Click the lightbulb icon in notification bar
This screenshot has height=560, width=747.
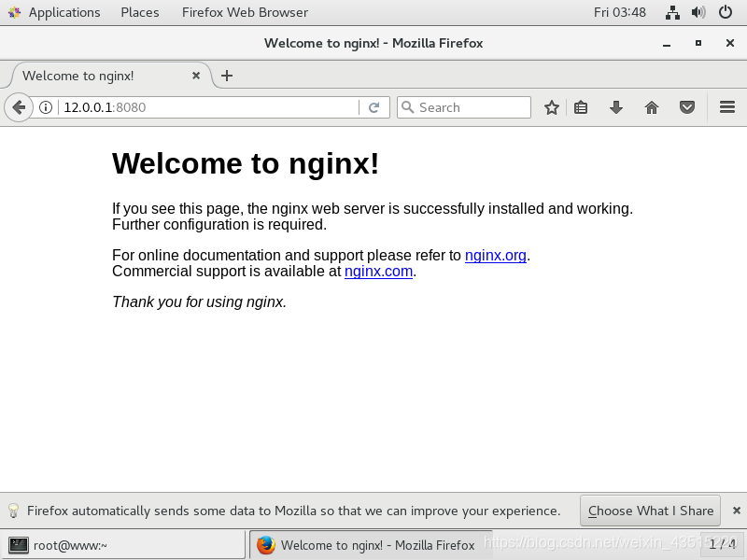coord(13,511)
